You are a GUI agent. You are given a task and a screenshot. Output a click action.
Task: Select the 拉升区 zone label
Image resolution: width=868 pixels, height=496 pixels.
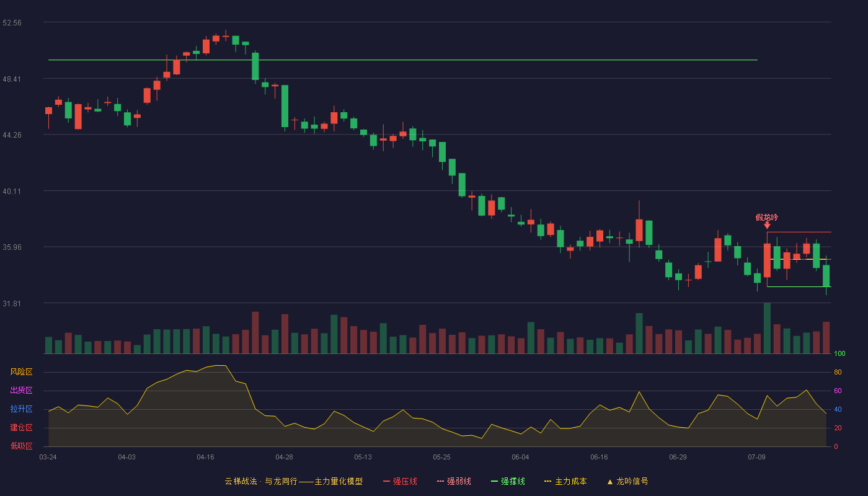point(21,409)
